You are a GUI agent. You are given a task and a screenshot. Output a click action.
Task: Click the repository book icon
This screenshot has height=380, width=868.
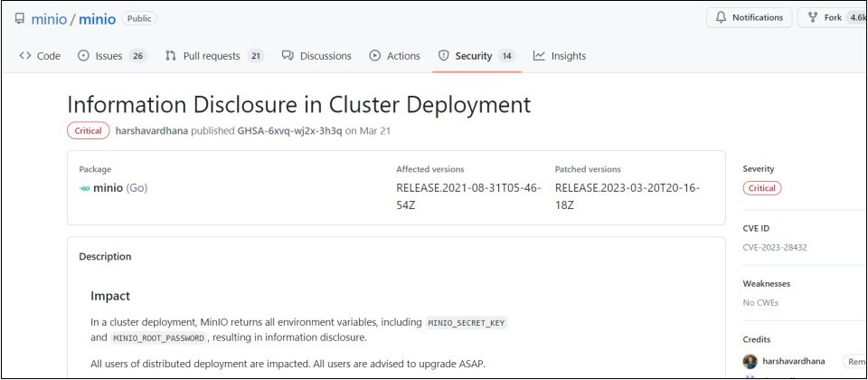point(20,18)
